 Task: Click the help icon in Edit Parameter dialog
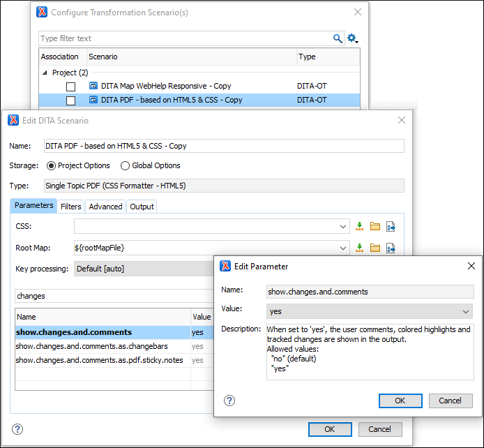pos(229,401)
